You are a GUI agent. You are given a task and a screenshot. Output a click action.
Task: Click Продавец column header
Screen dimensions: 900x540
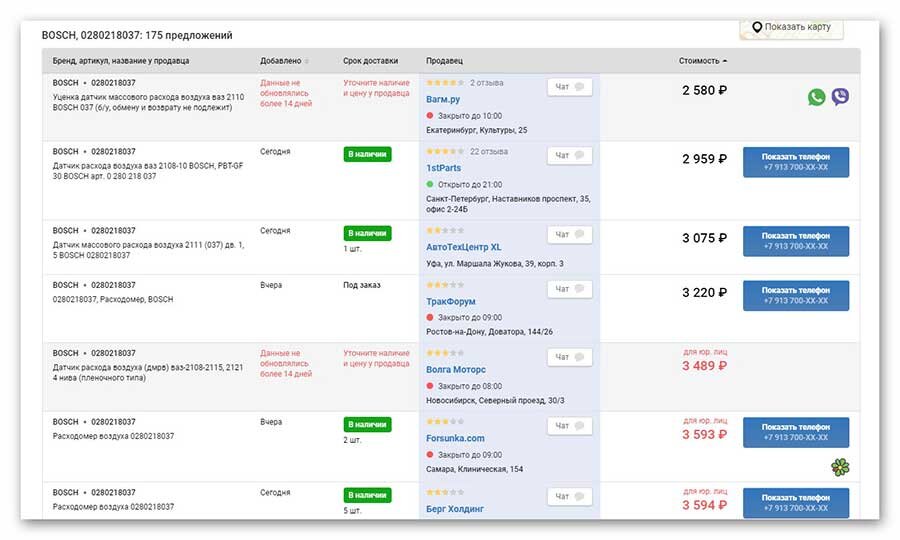[444, 61]
